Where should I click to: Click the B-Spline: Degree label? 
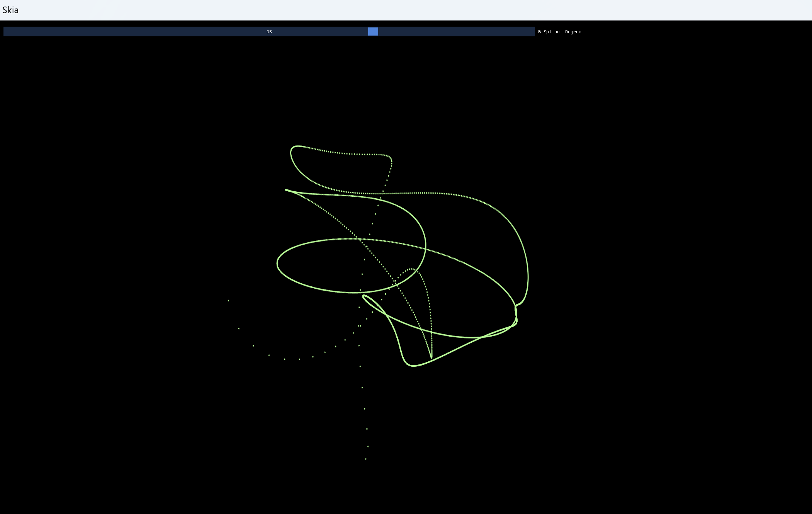click(559, 32)
